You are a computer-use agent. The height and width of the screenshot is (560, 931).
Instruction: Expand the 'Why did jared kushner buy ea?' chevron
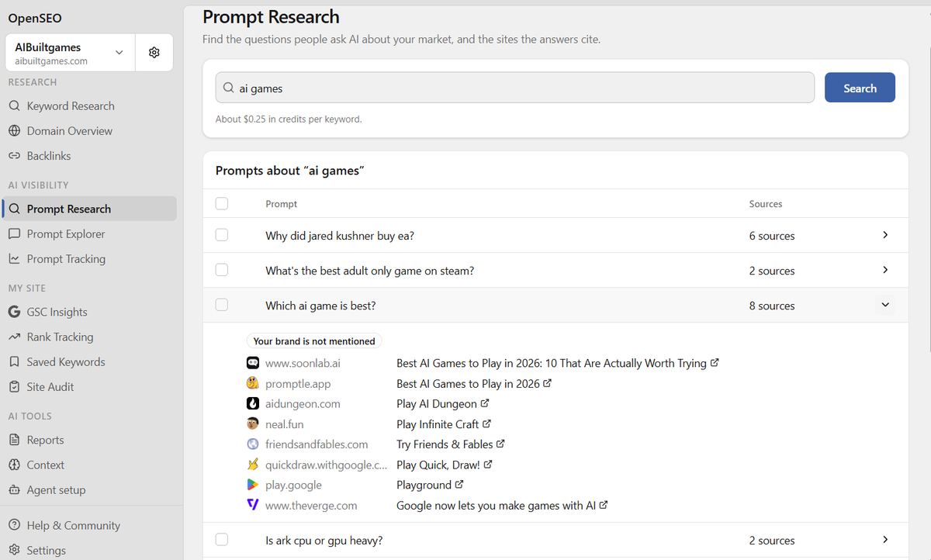885,235
